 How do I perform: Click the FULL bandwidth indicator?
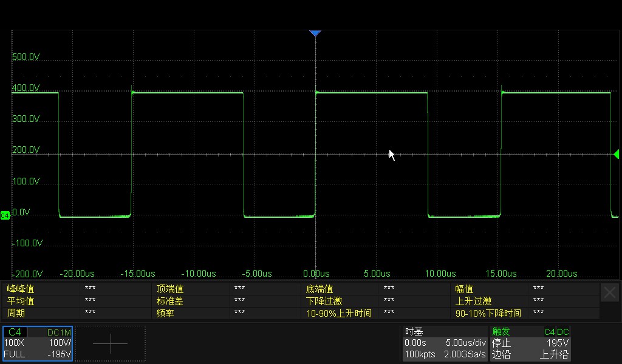(x=14, y=354)
